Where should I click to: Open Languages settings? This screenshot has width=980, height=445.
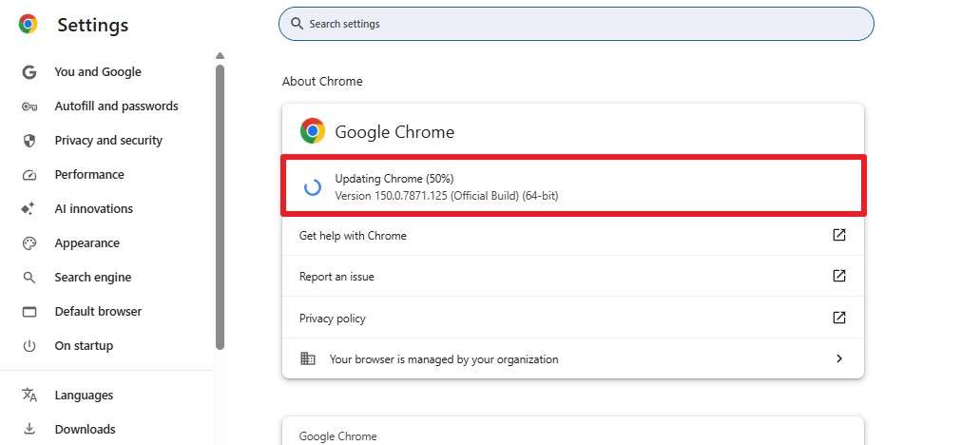[x=84, y=395]
